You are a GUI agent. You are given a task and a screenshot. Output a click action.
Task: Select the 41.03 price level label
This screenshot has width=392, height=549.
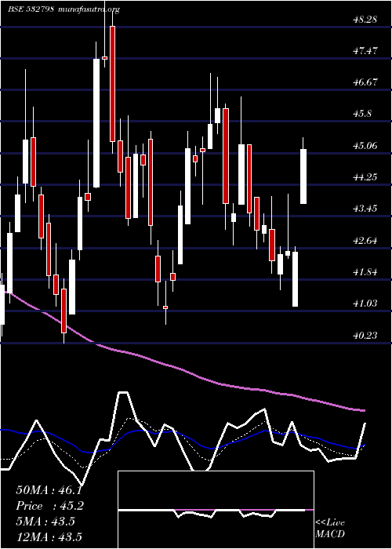point(365,304)
